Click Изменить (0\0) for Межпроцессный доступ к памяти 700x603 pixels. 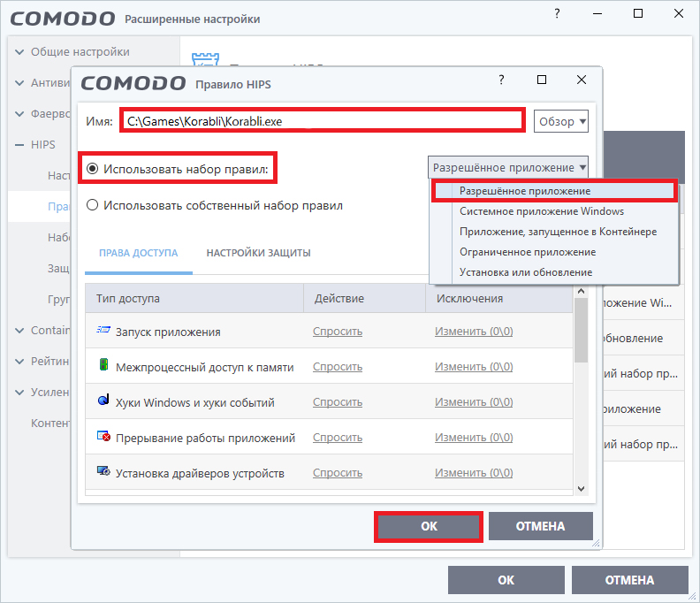click(x=474, y=367)
